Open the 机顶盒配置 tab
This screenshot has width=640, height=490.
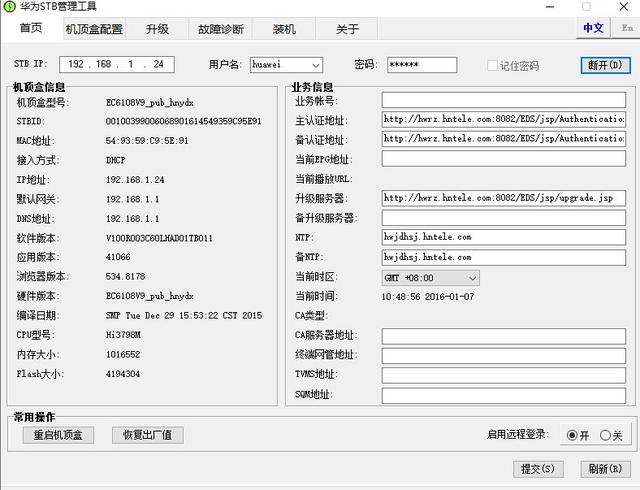coord(94,29)
